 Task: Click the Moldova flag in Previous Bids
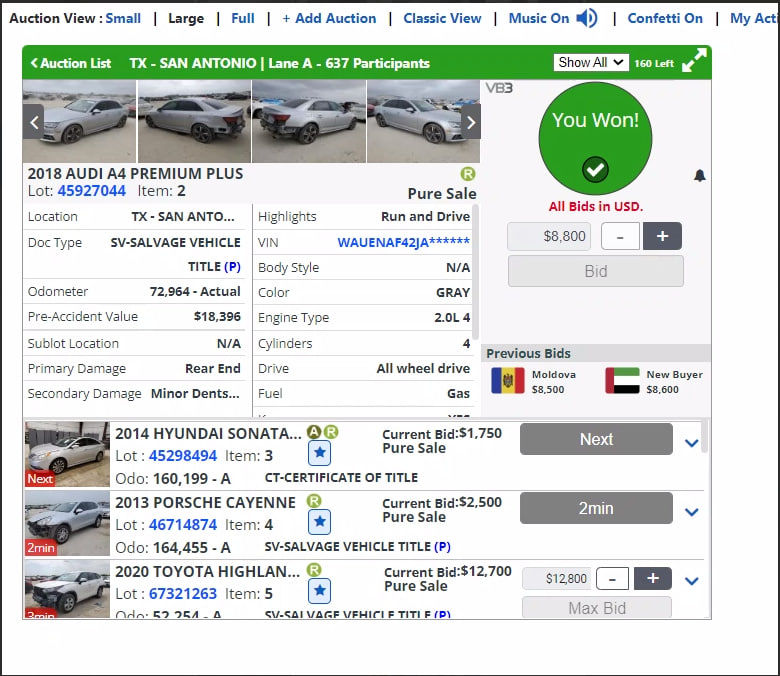pos(507,381)
